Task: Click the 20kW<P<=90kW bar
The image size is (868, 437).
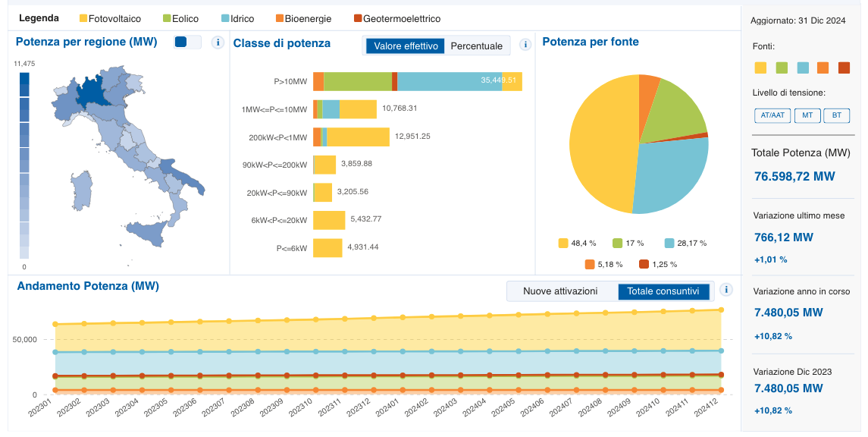Action: click(x=323, y=192)
